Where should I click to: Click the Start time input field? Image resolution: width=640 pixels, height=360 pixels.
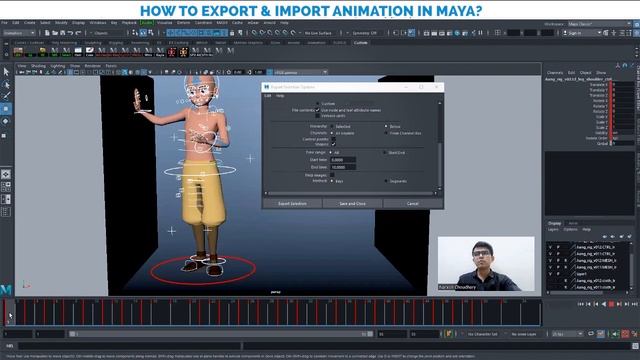coord(343,160)
